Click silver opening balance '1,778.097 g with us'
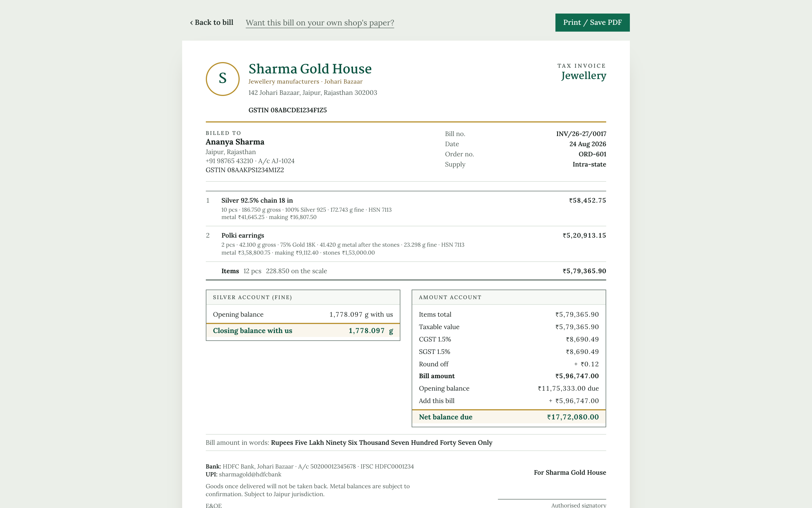Screen dimensions: 812x508 (x=361, y=314)
